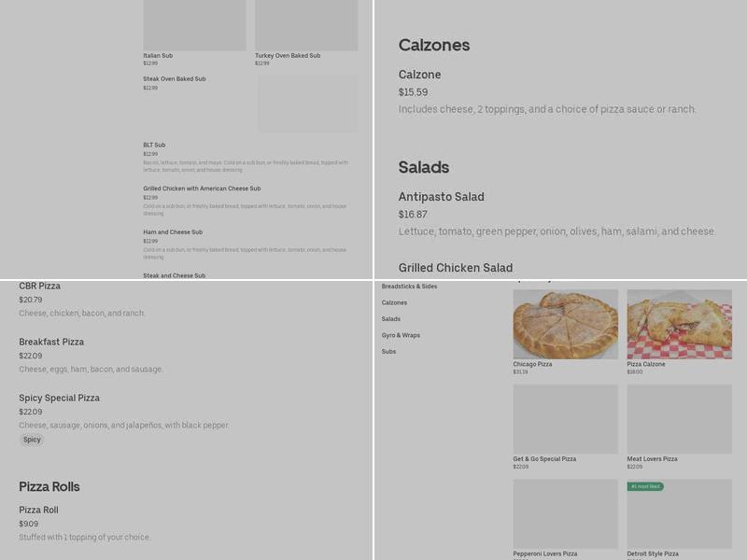This screenshot has height=560, width=747.
Task: Select the Spicy tag under Spicy Special Pizza
Action: pos(32,439)
